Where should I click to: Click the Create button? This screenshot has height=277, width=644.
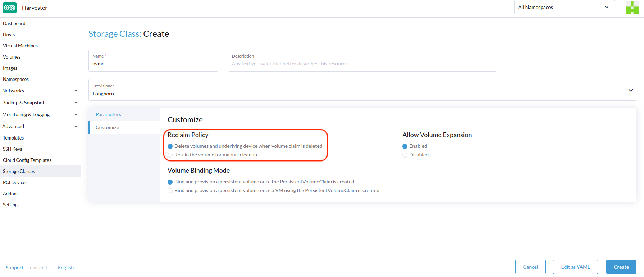[x=621, y=267]
